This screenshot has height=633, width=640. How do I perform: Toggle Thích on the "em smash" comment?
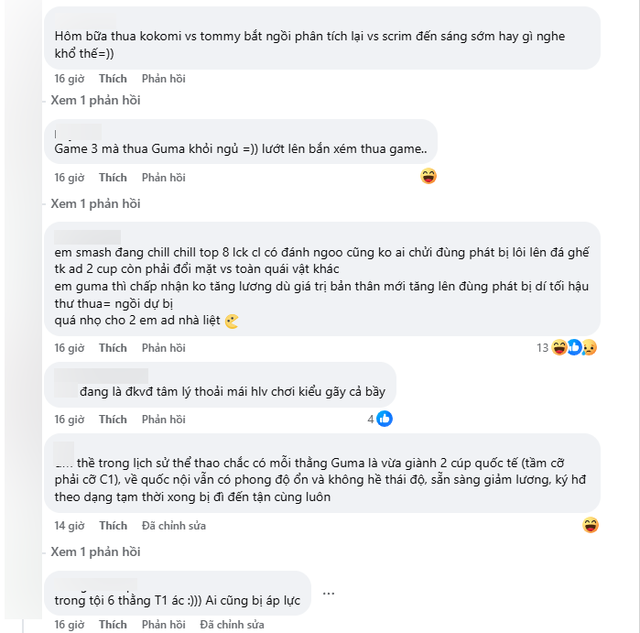(113, 348)
